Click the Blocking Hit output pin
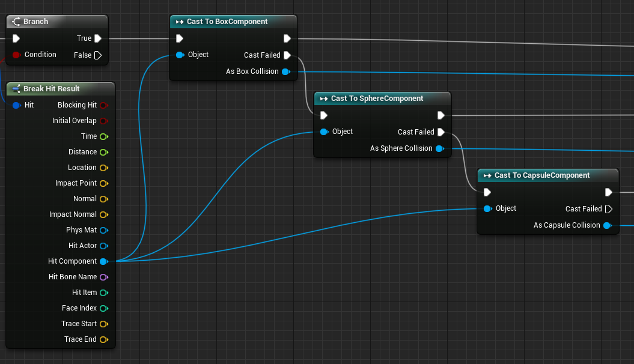This screenshot has height=364, width=634. pos(104,105)
